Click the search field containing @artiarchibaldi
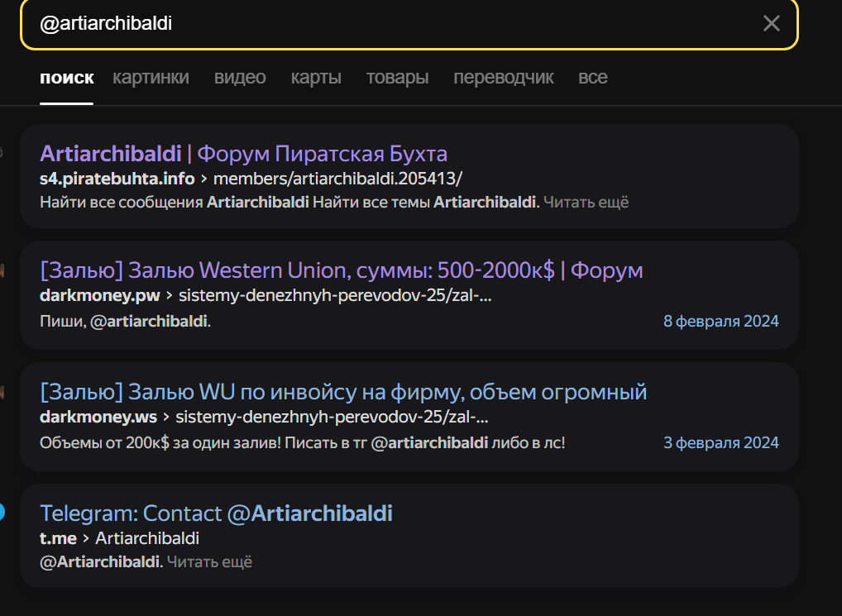842x616 pixels. [409, 24]
